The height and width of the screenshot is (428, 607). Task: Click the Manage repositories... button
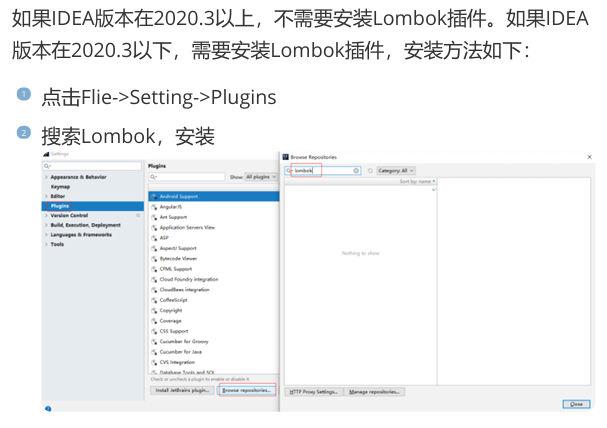click(x=374, y=392)
